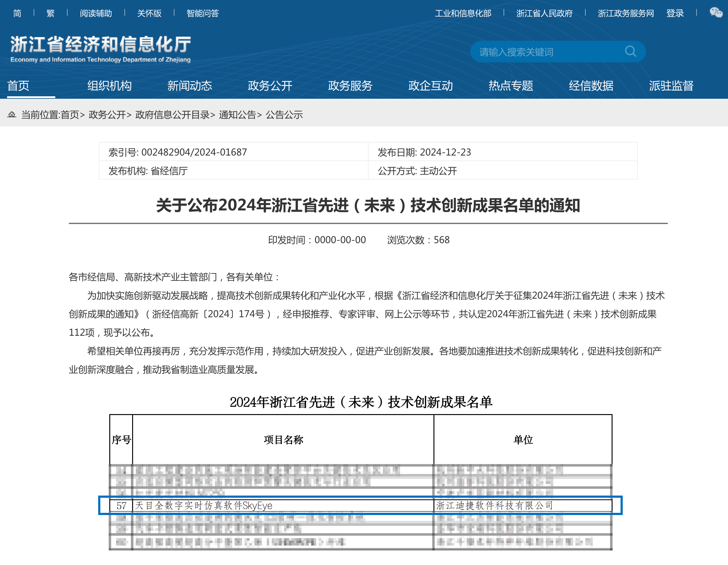Open 通知公告 breadcrumb link
Viewport: 728px width, 565px height.
[x=237, y=115]
